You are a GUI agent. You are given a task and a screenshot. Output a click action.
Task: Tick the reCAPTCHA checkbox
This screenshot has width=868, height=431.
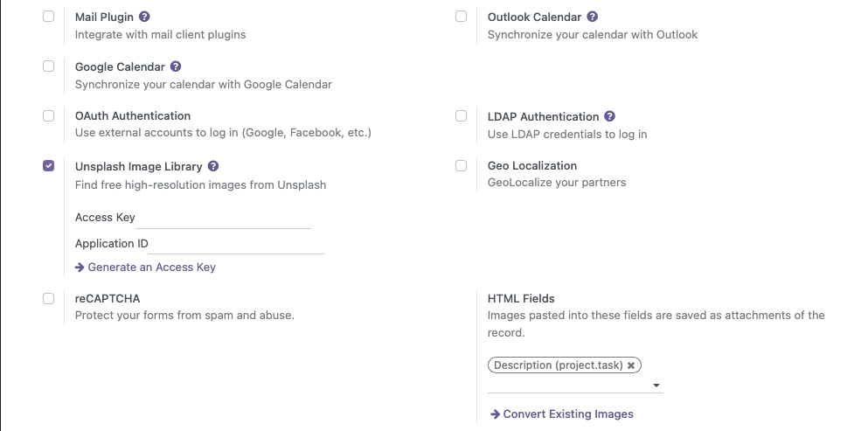coord(49,299)
